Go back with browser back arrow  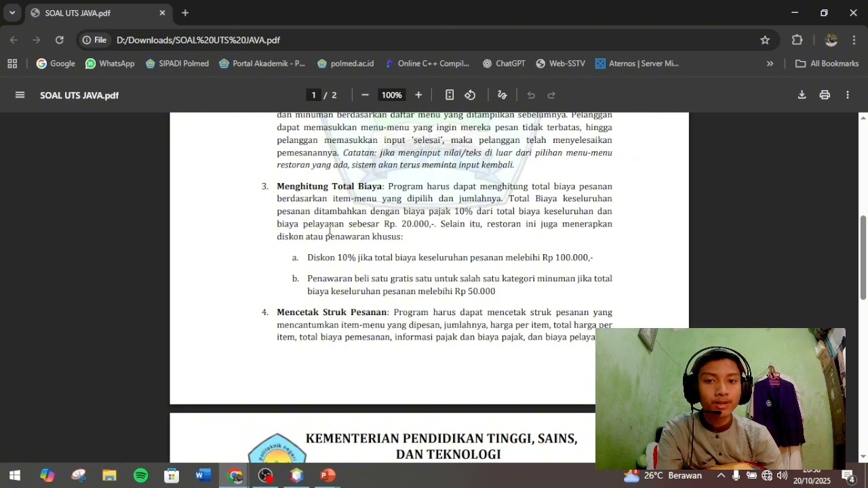coord(14,40)
